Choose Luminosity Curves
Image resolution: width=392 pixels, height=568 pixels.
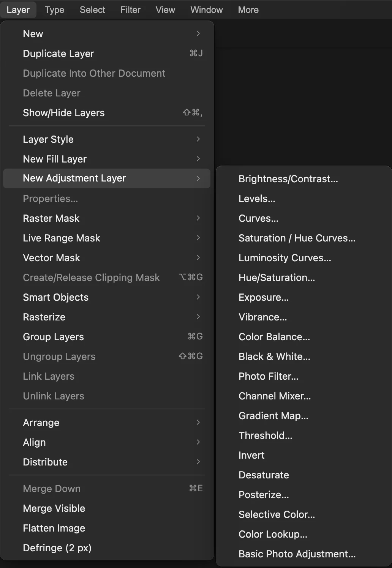pos(304,258)
